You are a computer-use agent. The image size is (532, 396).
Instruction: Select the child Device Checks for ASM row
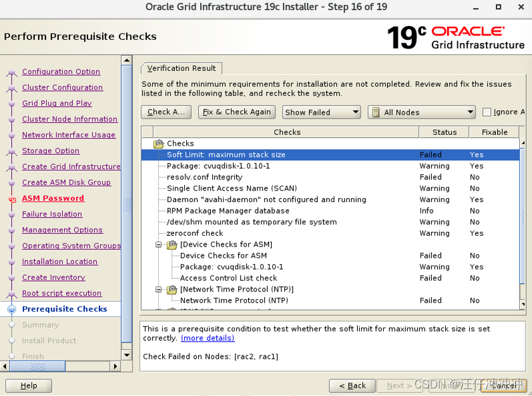(330, 255)
